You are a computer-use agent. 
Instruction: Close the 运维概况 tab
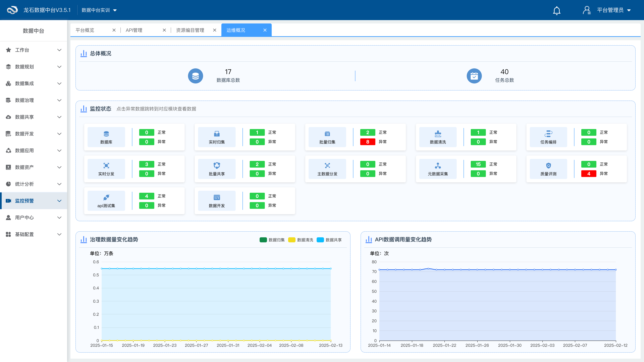(x=265, y=30)
